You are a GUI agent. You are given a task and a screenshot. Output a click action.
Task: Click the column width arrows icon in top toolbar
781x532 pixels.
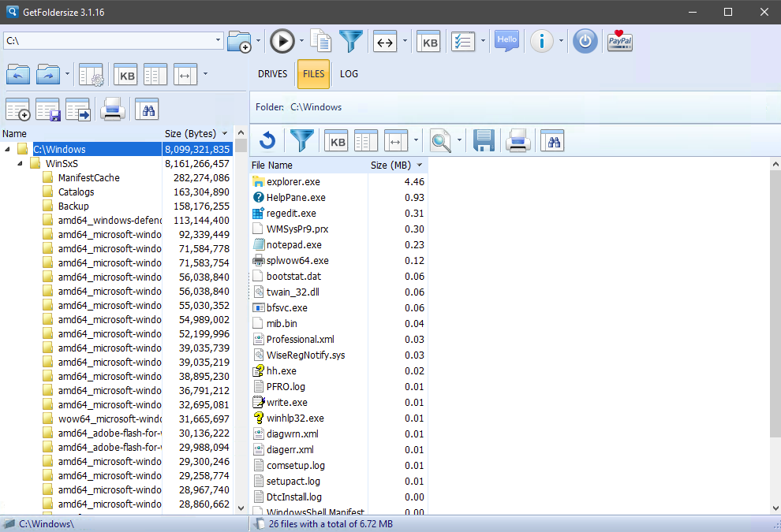tap(385, 42)
